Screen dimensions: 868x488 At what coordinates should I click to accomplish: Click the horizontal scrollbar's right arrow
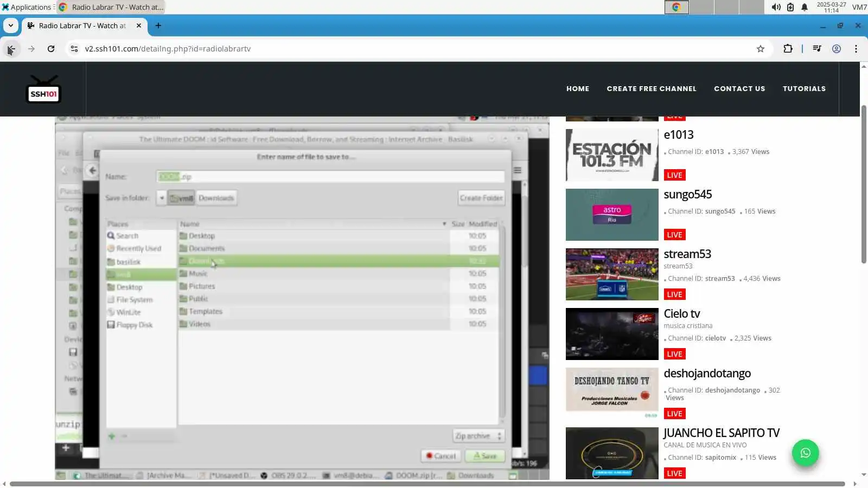point(856,484)
